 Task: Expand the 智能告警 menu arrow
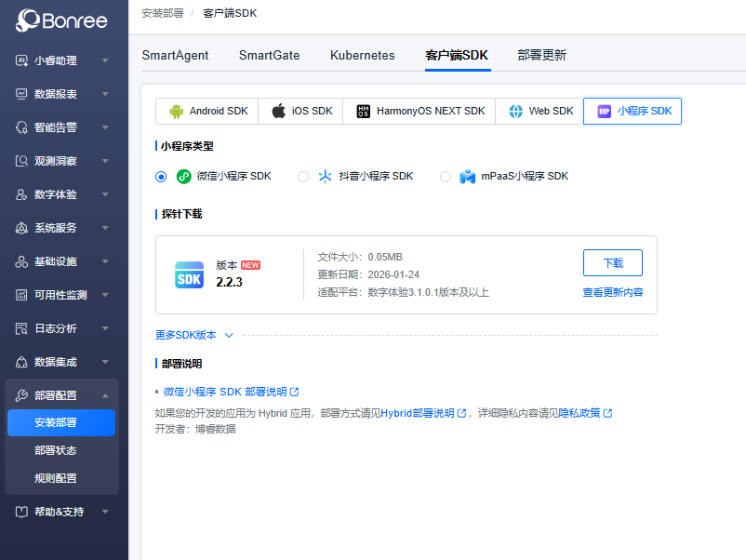tap(105, 127)
